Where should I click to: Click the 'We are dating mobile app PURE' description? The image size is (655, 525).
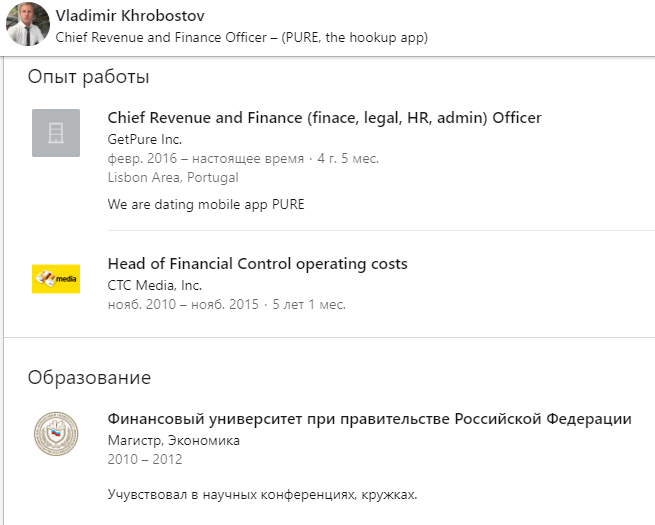206,205
